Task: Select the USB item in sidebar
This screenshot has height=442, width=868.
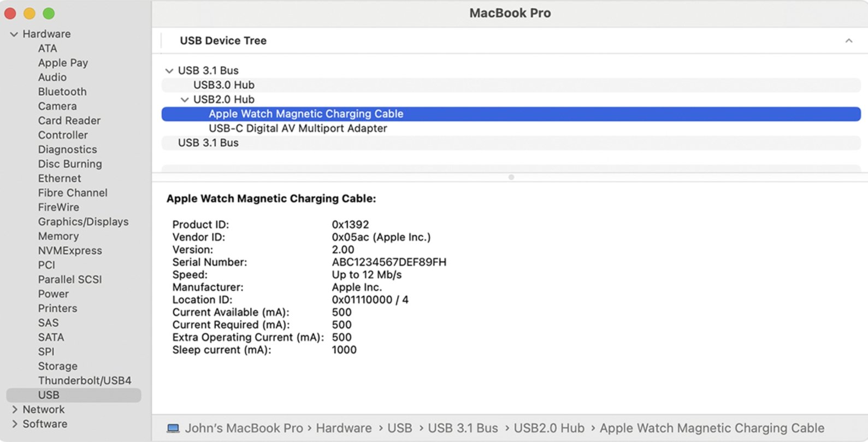Action: click(x=74, y=395)
